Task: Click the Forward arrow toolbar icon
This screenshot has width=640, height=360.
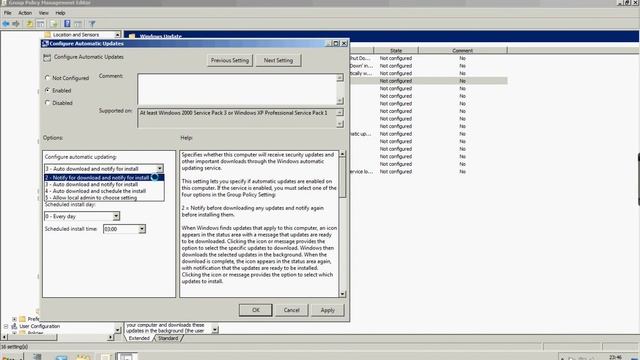Action: 16,24
